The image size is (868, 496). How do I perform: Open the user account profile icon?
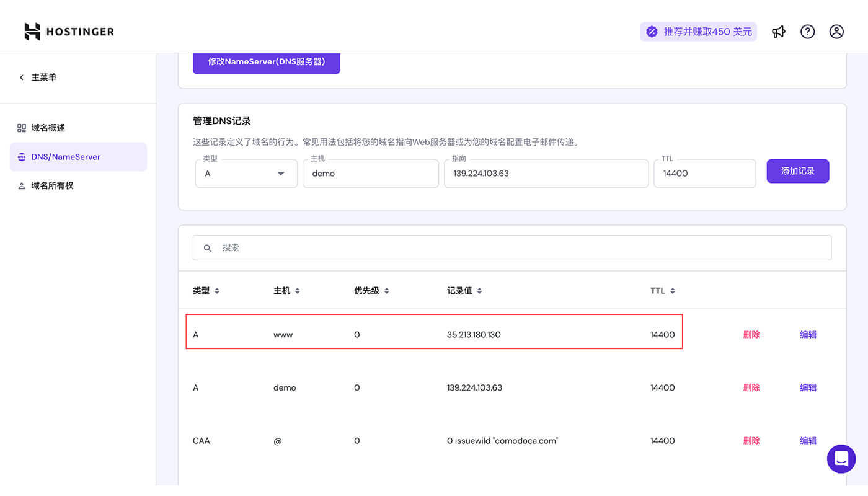[x=836, y=32]
